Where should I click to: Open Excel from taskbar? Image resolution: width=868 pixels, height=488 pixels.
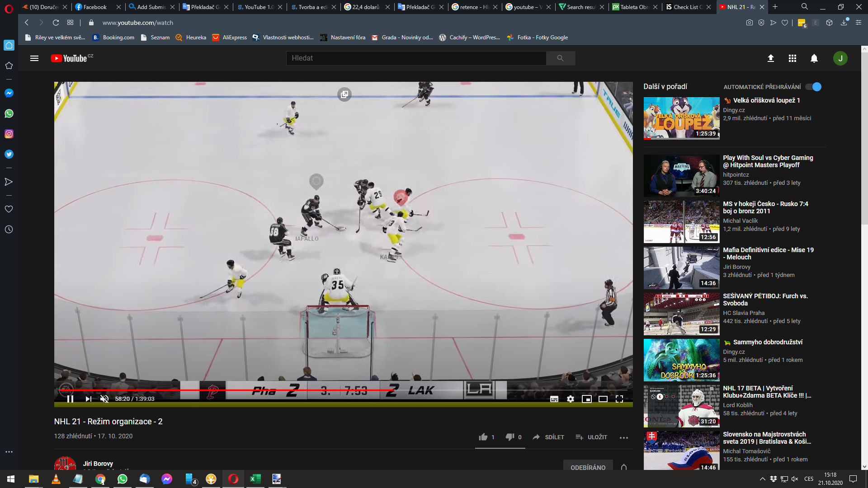255,479
